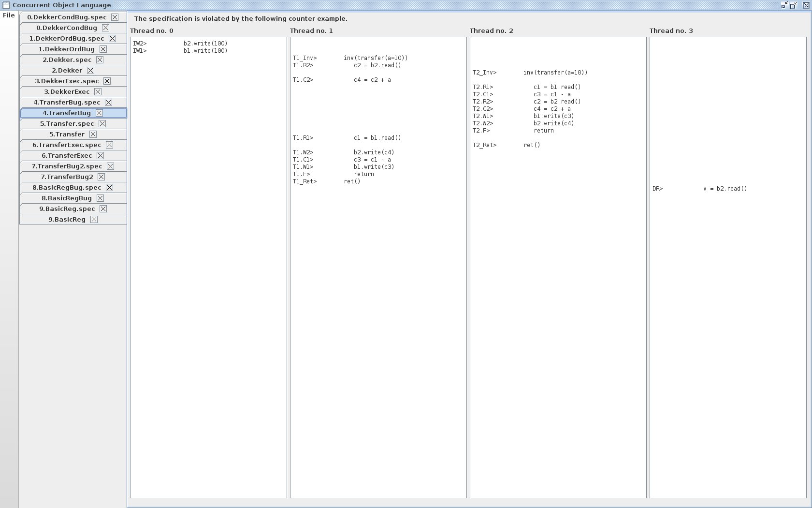Viewport: 812px width, 508px height.
Task: Switch to the 9.BasicReg tab
Action: coord(73,219)
